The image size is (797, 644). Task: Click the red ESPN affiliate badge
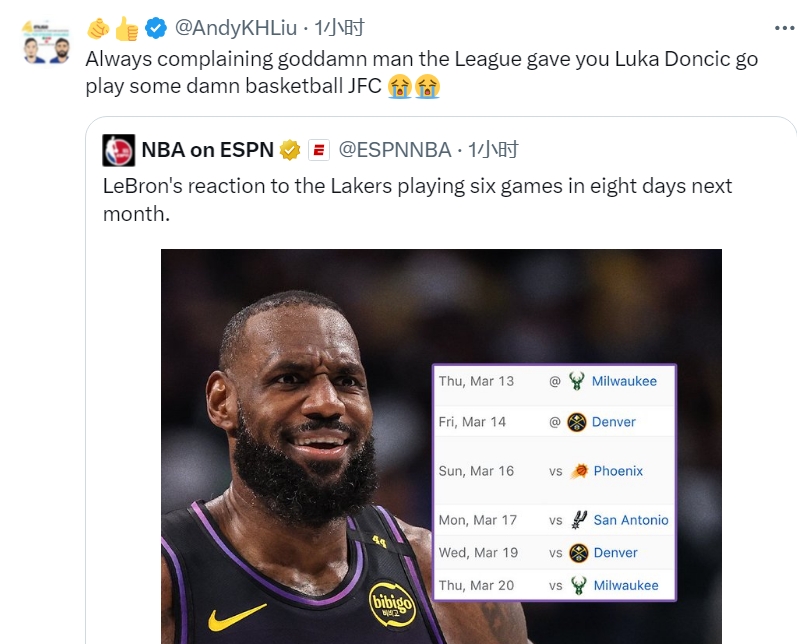pos(319,150)
